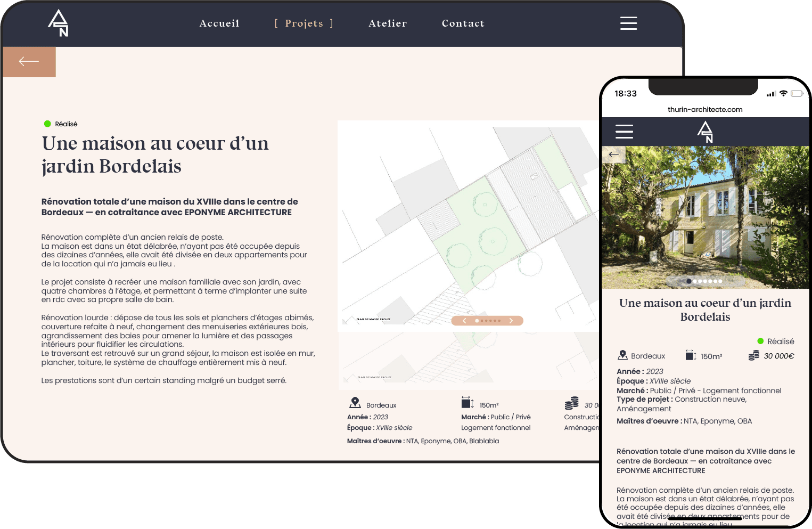The width and height of the screenshot is (812, 529).
Task: Select the active Projets navigation link
Action: pyautogui.click(x=304, y=23)
